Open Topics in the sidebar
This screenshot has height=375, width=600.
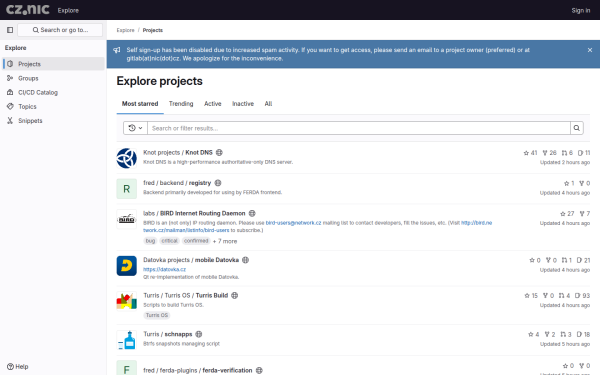(54, 106)
